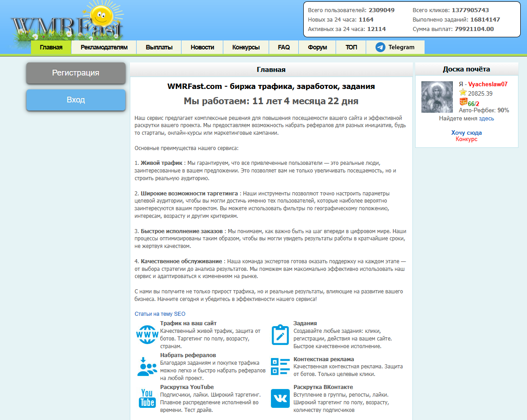Click the Контекстная реклама list icon
This screenshot has height=420, width=527.
pos(280,367)
